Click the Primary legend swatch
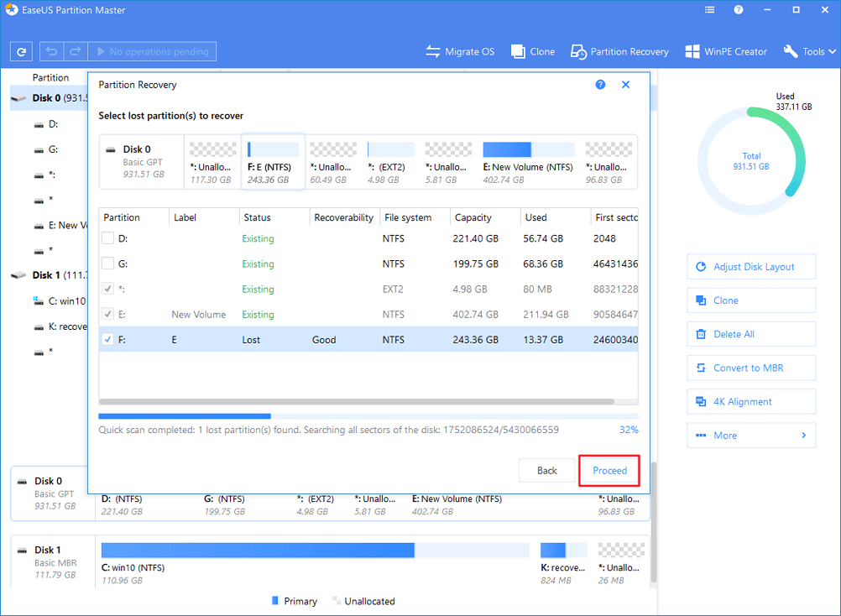 [x=275, y=600]
